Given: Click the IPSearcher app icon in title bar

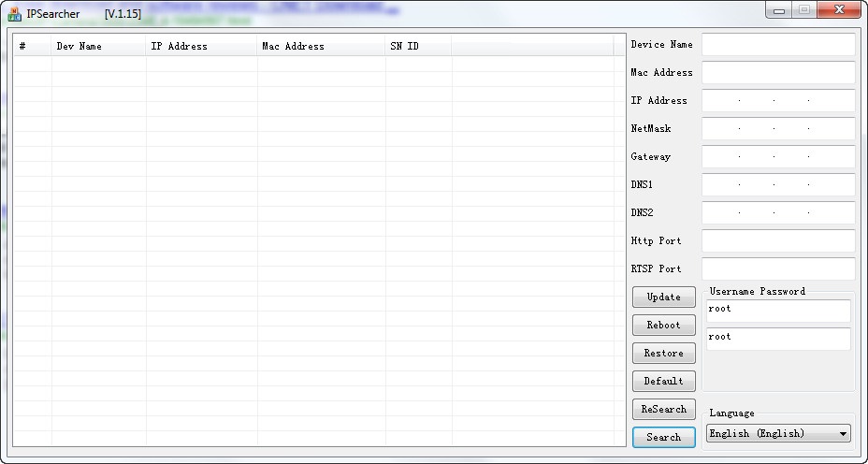Looking at the screenshot, I should pos(14,14).
